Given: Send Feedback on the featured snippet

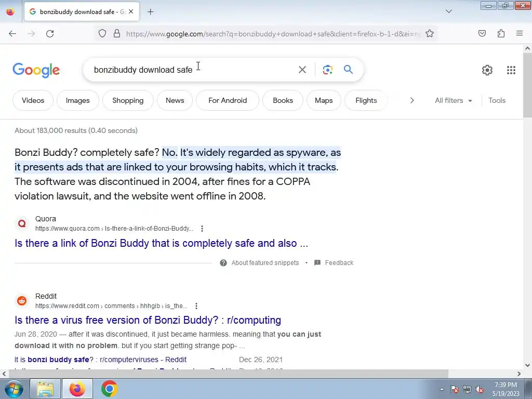Looking at the screenshot, I should pyautogui.click(x=334, y=263).
